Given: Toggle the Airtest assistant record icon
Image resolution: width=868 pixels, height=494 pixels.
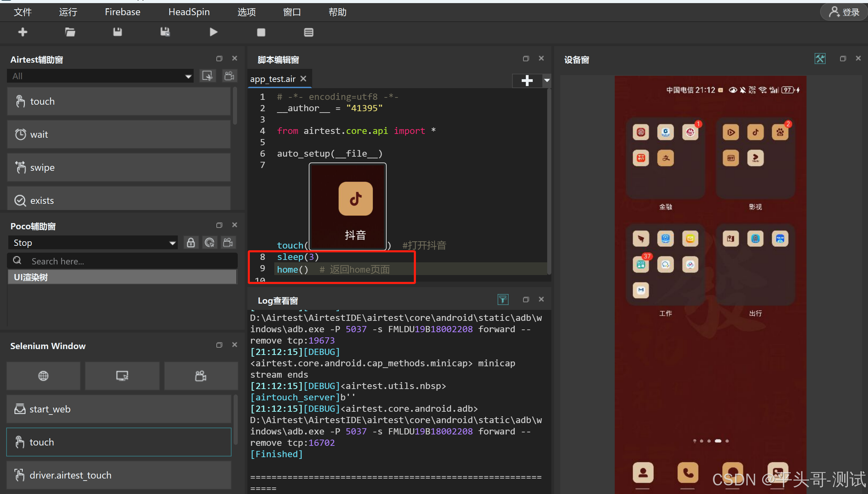Looking at the screenshot, I should point(229,76).
